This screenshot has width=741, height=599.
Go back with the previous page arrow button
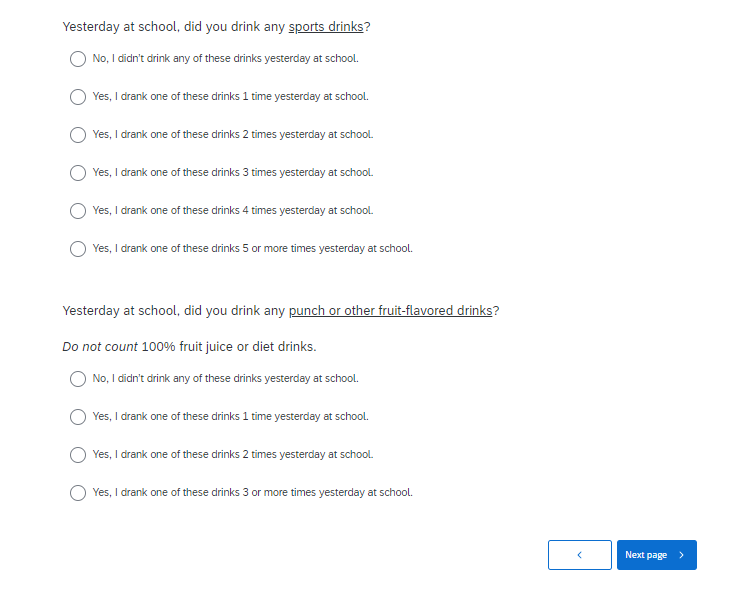579,555
